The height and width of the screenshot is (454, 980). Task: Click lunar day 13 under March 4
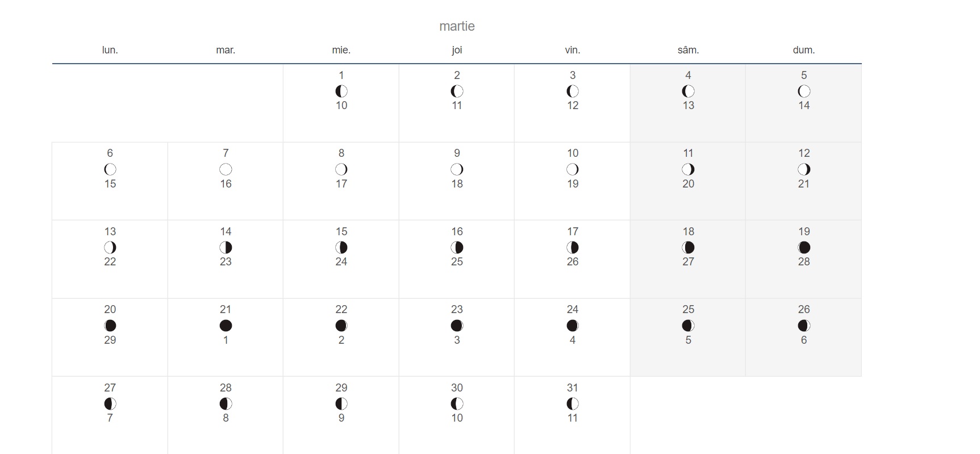click(x=688, y=105)
